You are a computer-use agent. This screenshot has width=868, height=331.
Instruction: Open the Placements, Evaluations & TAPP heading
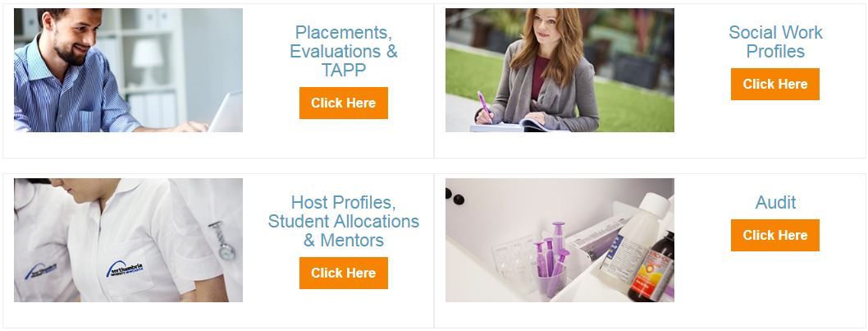343,51
